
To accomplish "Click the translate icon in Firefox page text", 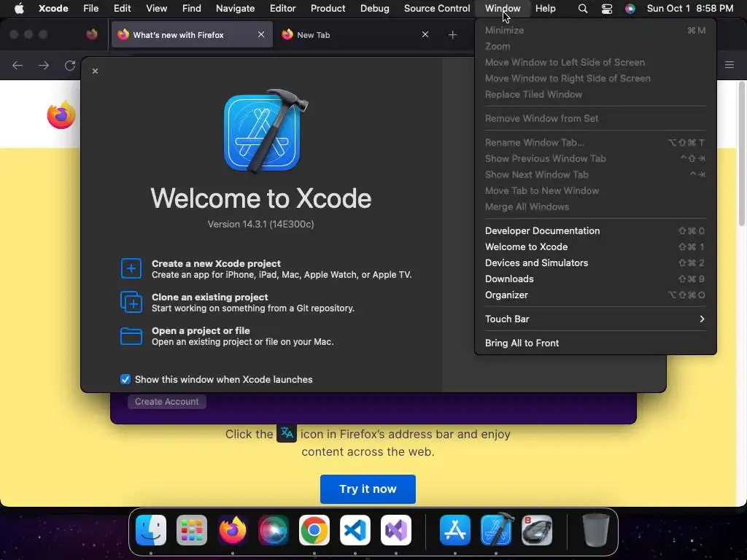I will pyautogui.click(x=287, y=434).
